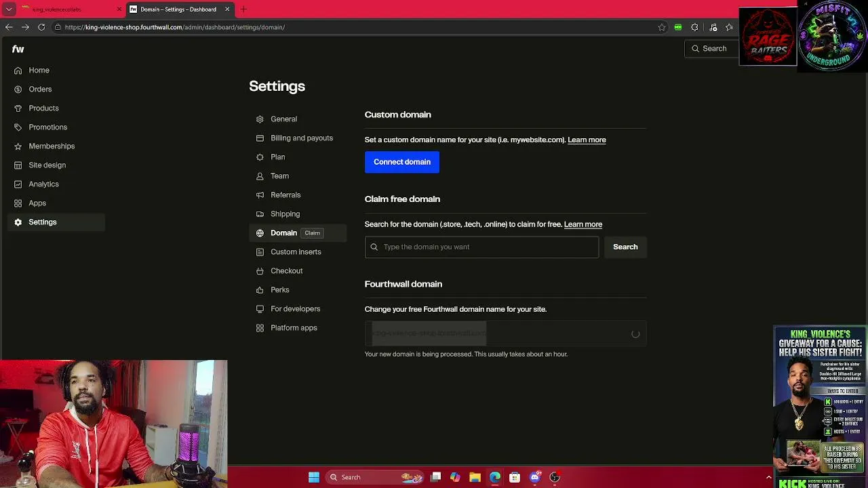
Task: Open Platform apps in settings menu
Action: (294, 328)
